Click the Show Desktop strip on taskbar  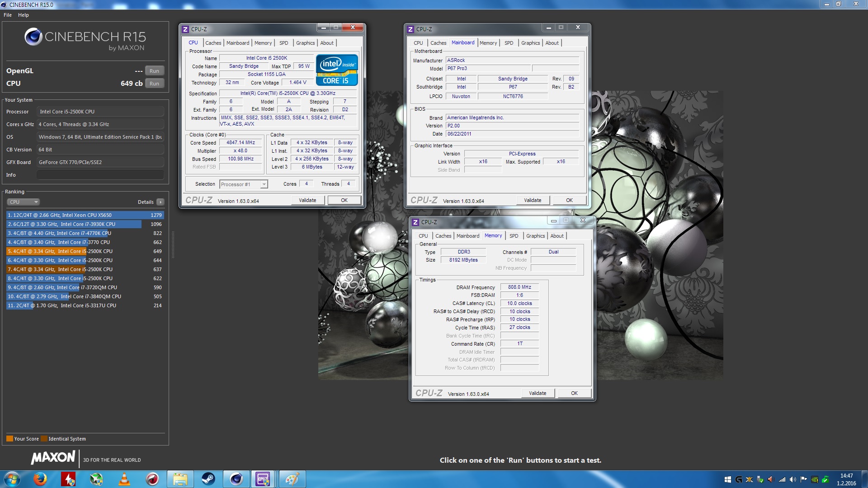tap(864, 479)
